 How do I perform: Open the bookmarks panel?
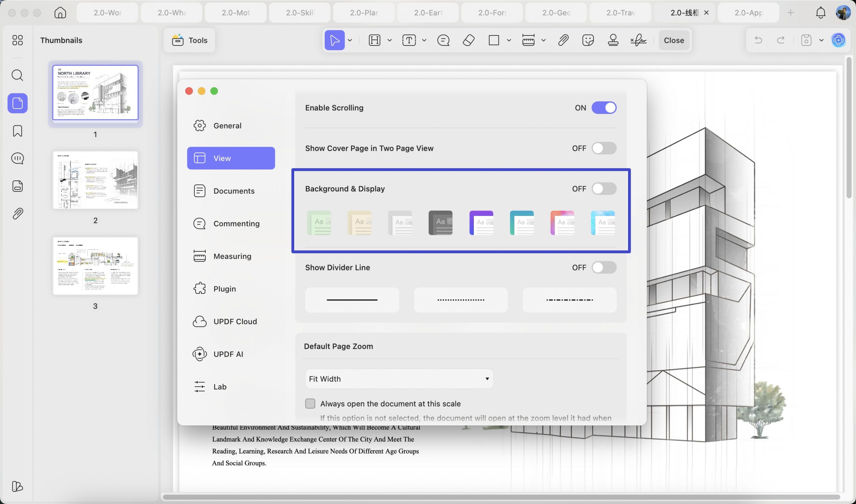pyautogui.click(x=17, y=131)
